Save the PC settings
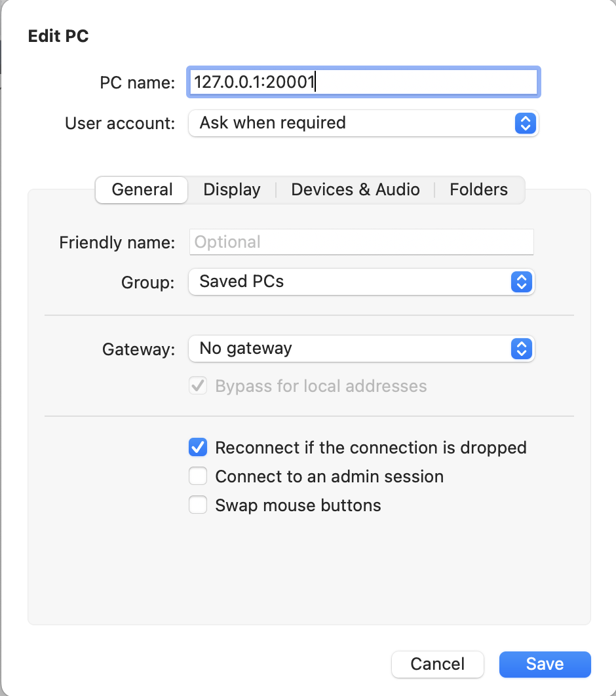 tap(545, 665)
